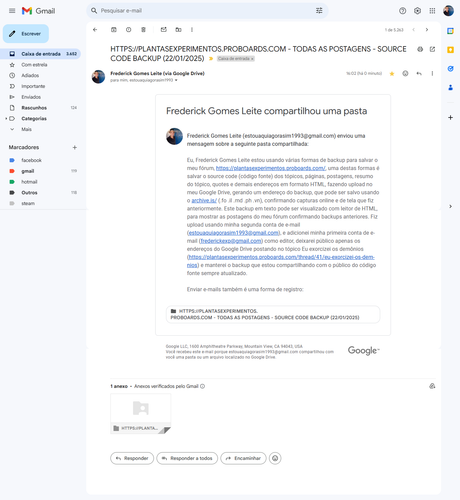Focus the Pesquisar e-mail search field
This screenshot has width=460, height=500.
coord(207,11)
